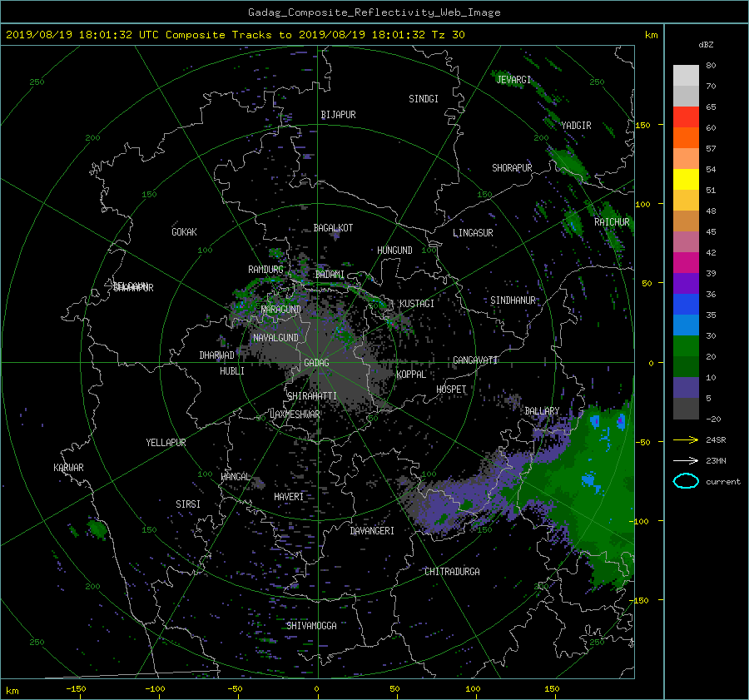This screenshot has height=700, width=749.
Task: Select the purple 10 dBZ color swatch
Action: tap(686, 387)
